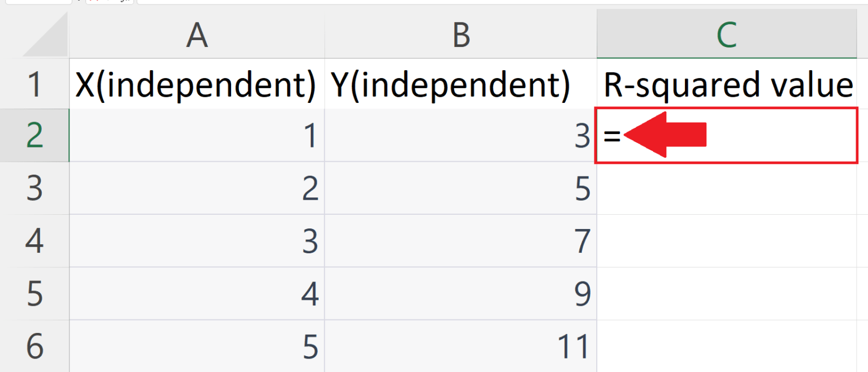This screenshot has height=372, width=868.
Task: Select column A header
Action: 197,35
